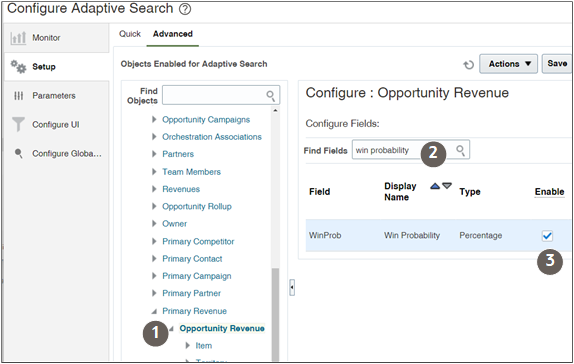The width and height of the screenshot is (574, 364).
Task: Uncheck the Enable checkbox for WinProb
Action: pyautogui.click(x=547, y=235)
